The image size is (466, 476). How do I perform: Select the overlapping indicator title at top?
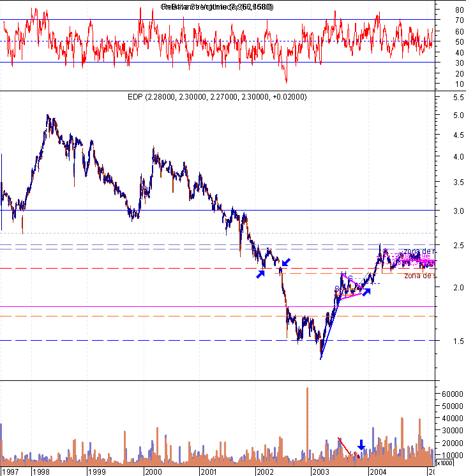(x=217, y=7)
